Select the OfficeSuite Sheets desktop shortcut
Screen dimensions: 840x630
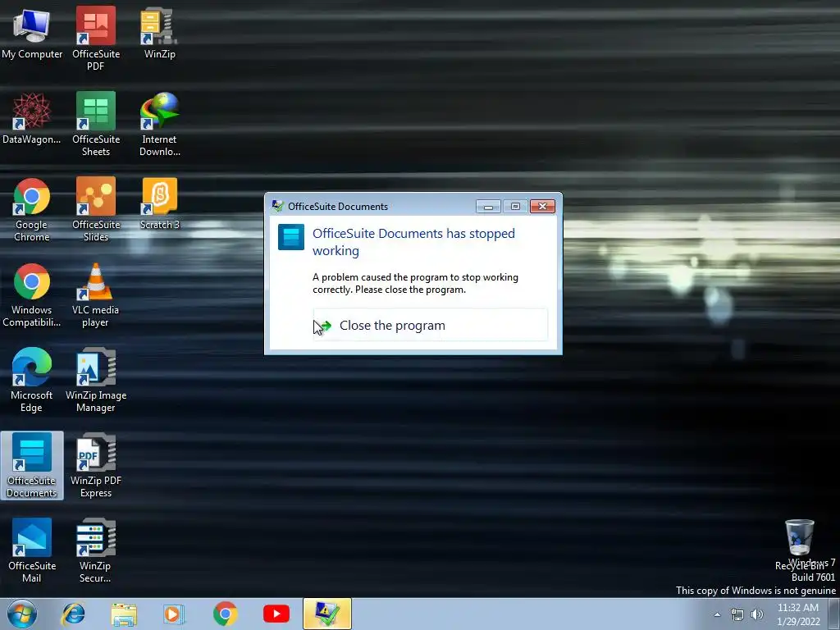(x=96, y=123)
